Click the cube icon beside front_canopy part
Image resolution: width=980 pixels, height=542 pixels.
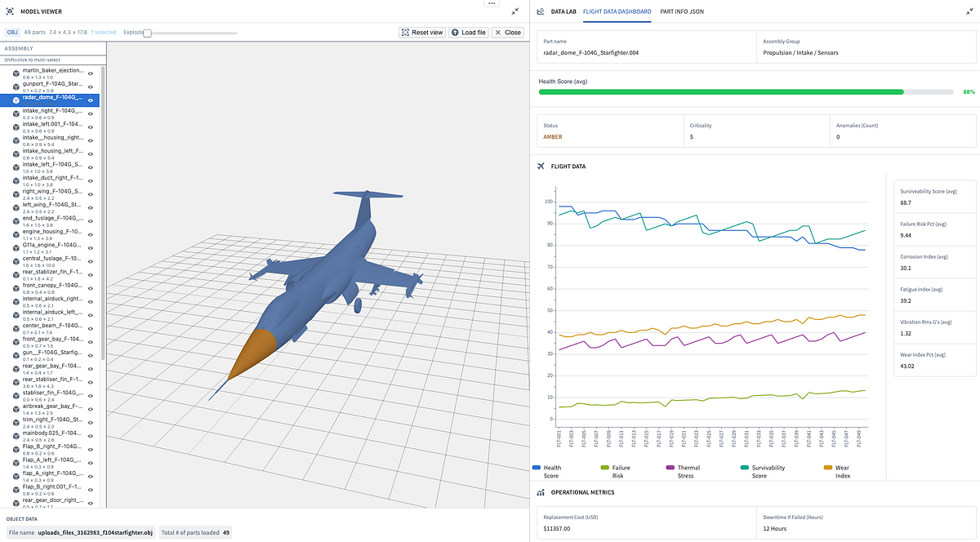point(16,288)
